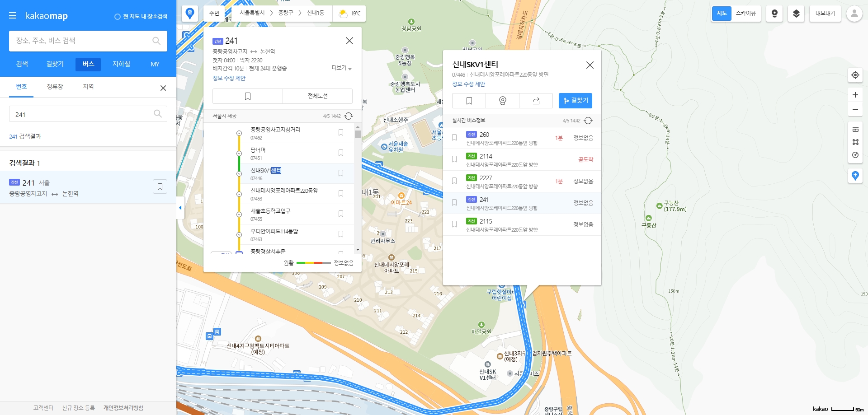Click the main search magnifier icon
The image size is (868, 415).
click(x=156, y=41)
